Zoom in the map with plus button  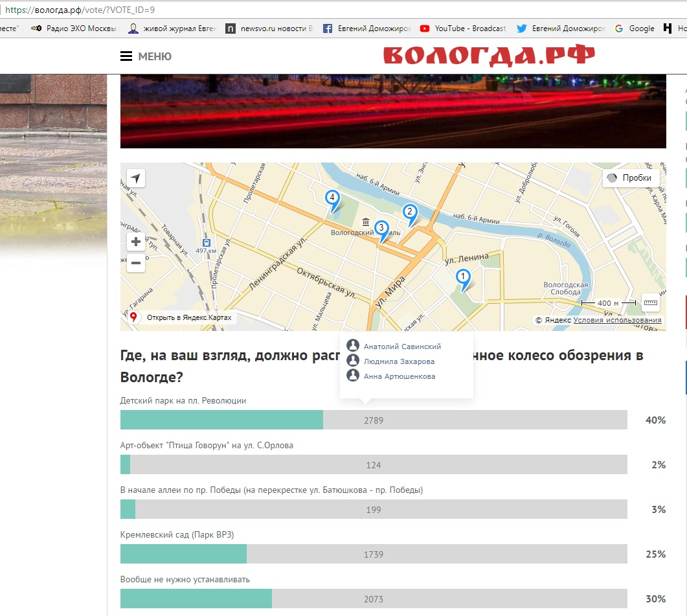(x=136, y=242)
